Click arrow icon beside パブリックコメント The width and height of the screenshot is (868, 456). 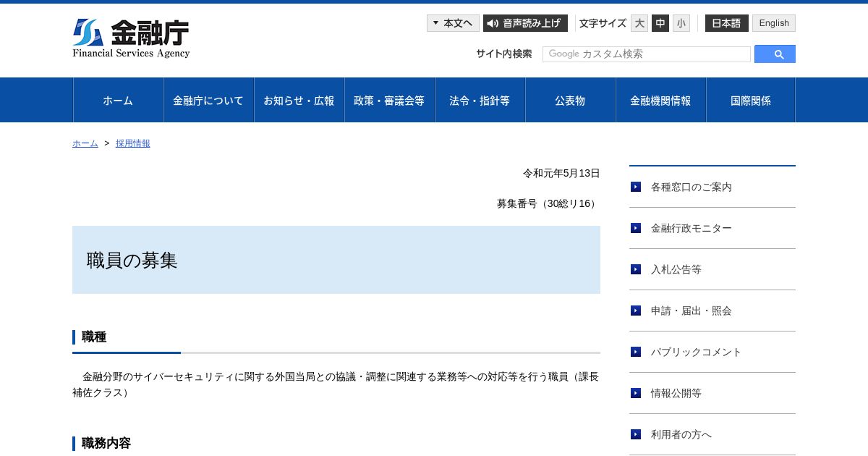(636, 352)
